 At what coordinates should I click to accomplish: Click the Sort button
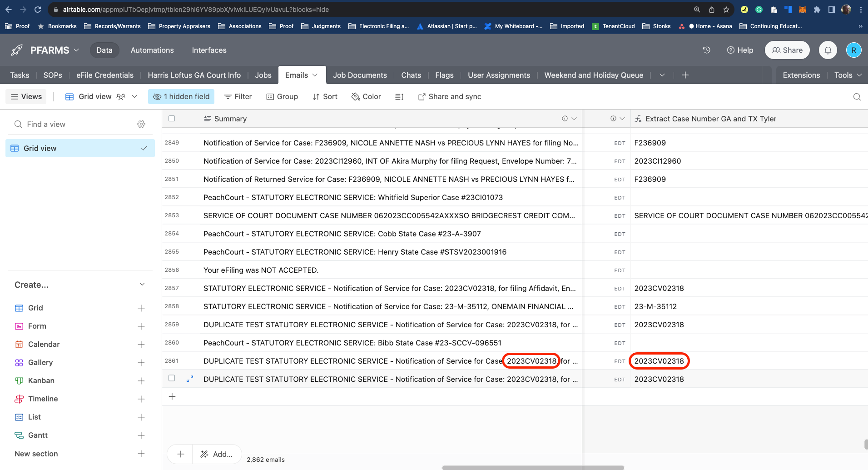(x=325, y=97)
